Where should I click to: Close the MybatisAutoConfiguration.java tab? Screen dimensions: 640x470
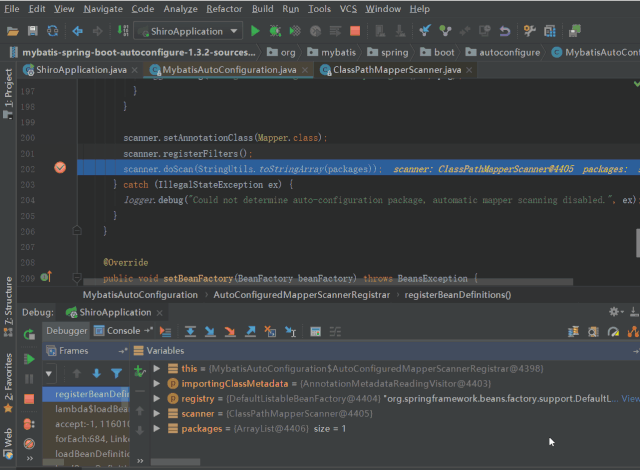coord(305,70)
